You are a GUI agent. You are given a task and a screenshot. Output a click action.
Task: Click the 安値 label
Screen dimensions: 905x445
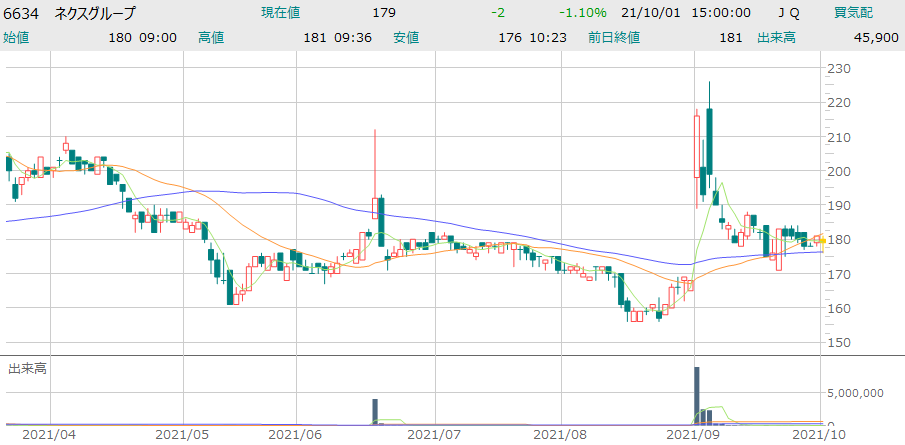click(406, 37)
